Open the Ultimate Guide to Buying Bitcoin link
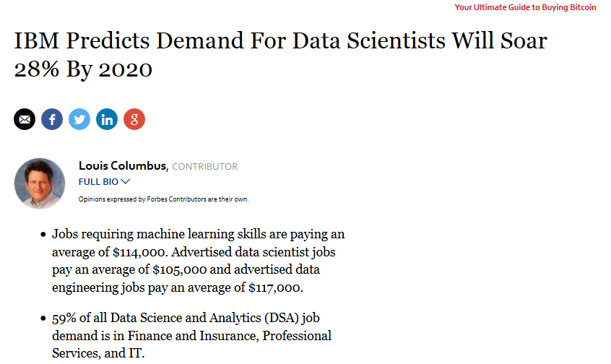The height and width of the screenshot is (364, 611). click(525, 7)
